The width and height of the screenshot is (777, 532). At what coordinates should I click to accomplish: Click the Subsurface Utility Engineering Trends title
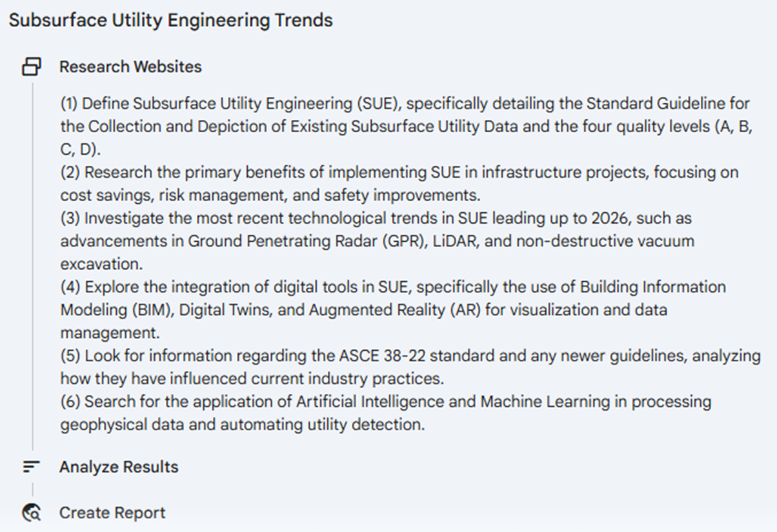[x=171, y=20]
